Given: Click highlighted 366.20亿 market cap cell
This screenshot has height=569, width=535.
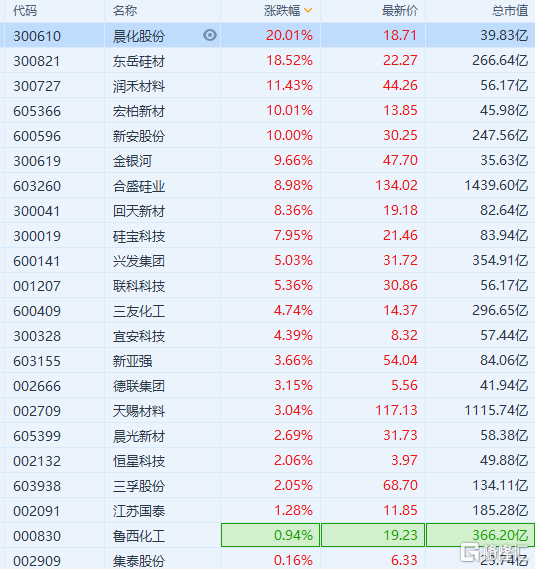Looking at the screenshot, I should coord(481,535).
